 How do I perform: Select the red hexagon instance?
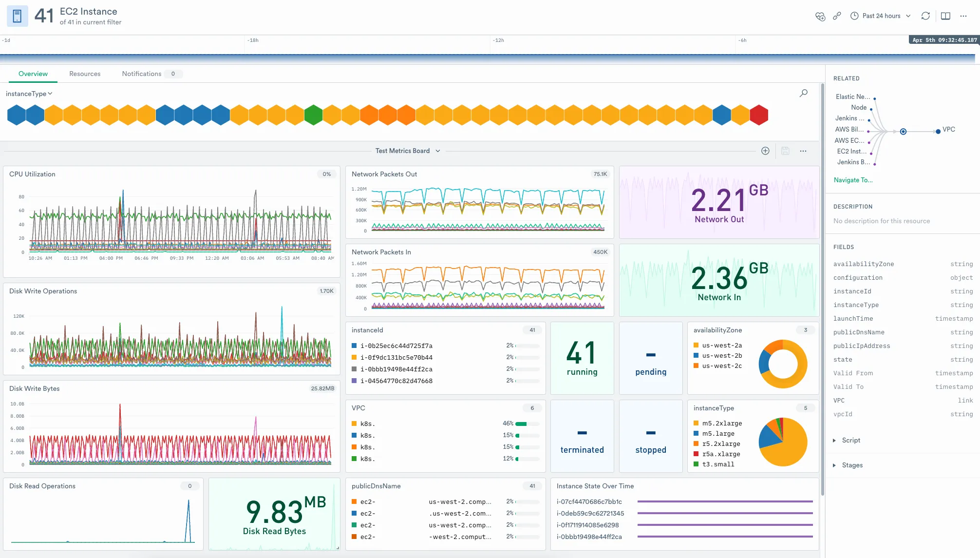759,115
